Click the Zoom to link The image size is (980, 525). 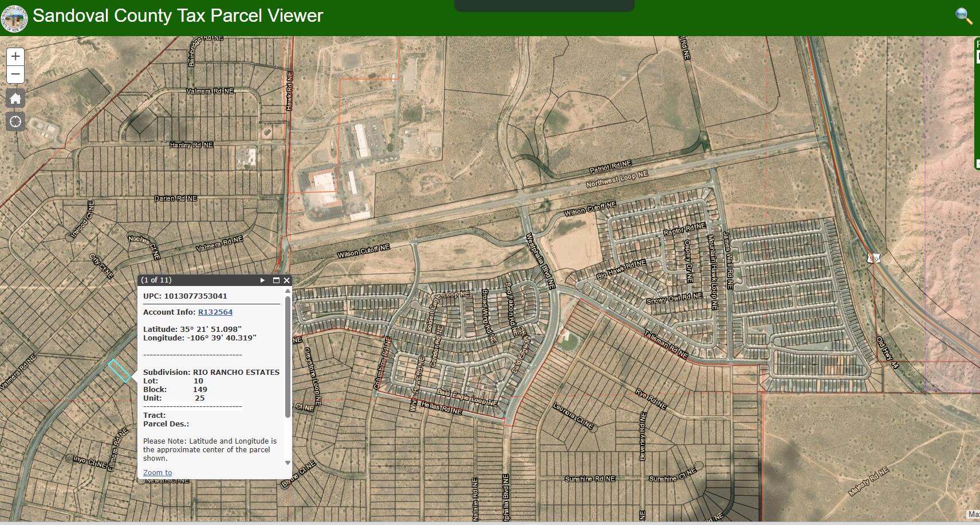[158, 473]
